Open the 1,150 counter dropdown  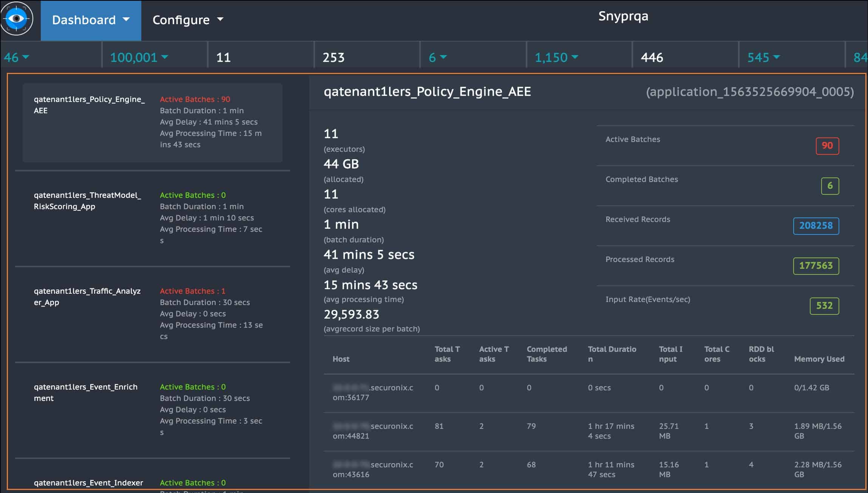556,57
